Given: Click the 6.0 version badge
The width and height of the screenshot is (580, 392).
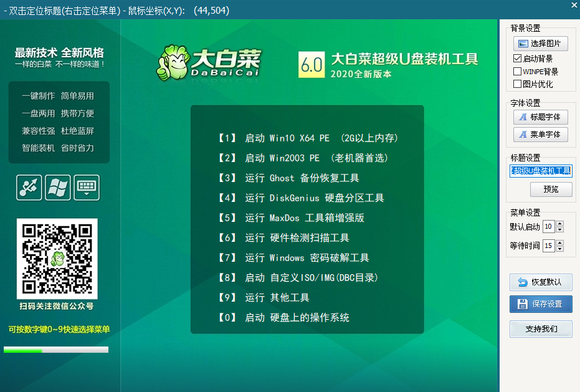Looking at the screenshot, I should pos(311,64).
